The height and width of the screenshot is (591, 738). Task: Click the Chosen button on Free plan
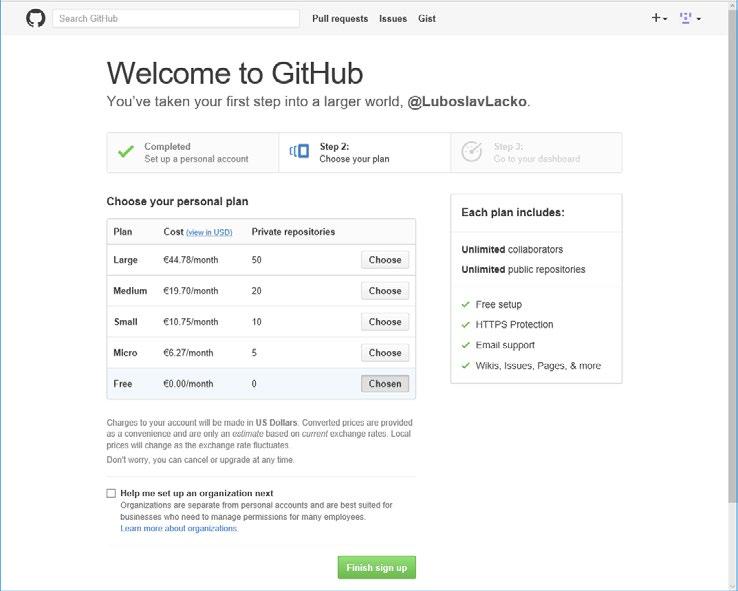click(x=385, y=384)
